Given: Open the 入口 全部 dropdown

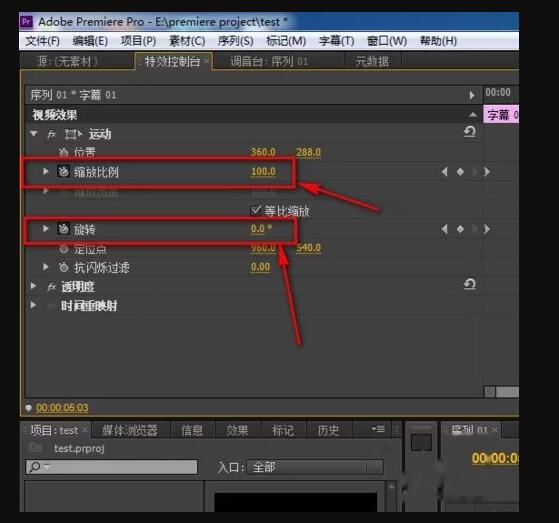Looking at the screenshot, I should (x=315, y=467).
